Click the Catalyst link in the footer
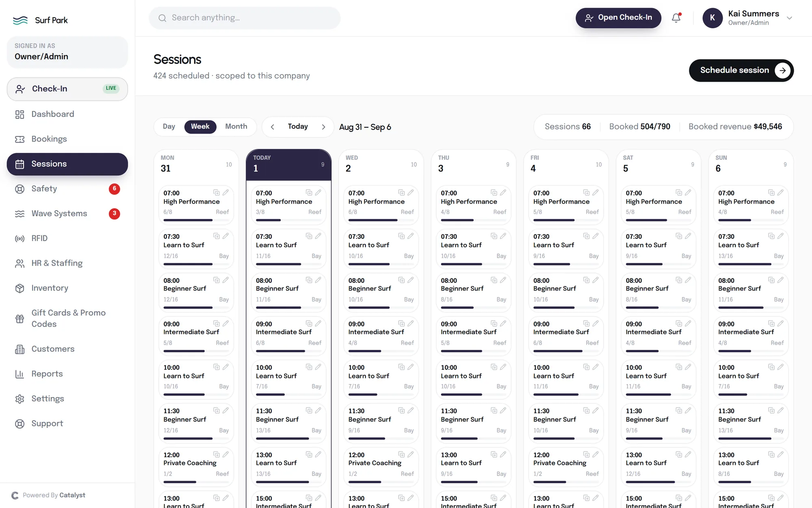Screen dimensions: 812x508 point(72,495)
